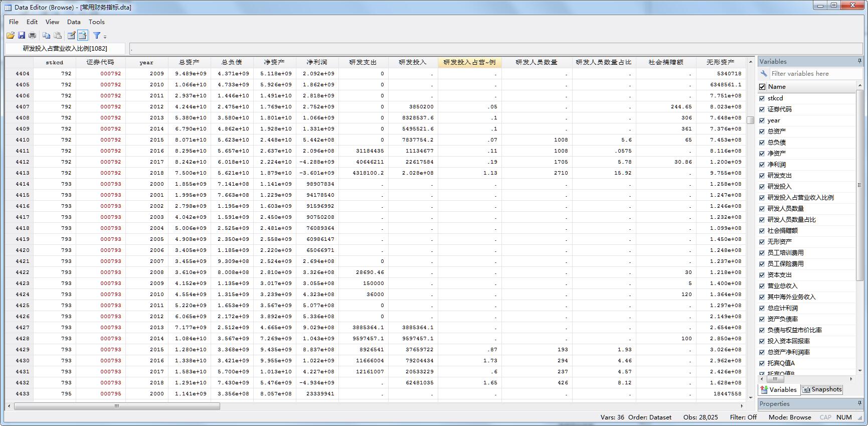Click the Filter: Off status bar indicator
Screen dimensions: 868x426
743,417
